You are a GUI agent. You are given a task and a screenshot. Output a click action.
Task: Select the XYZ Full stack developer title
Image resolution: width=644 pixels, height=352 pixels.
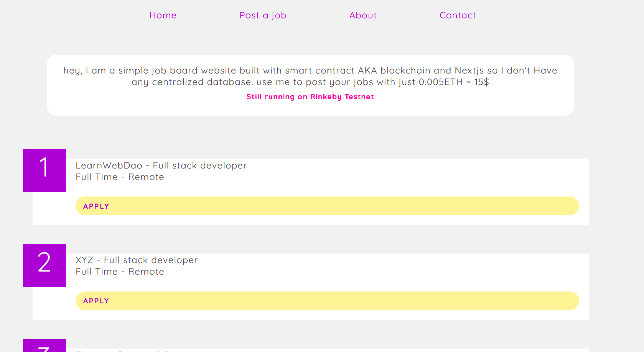[137, 260]
